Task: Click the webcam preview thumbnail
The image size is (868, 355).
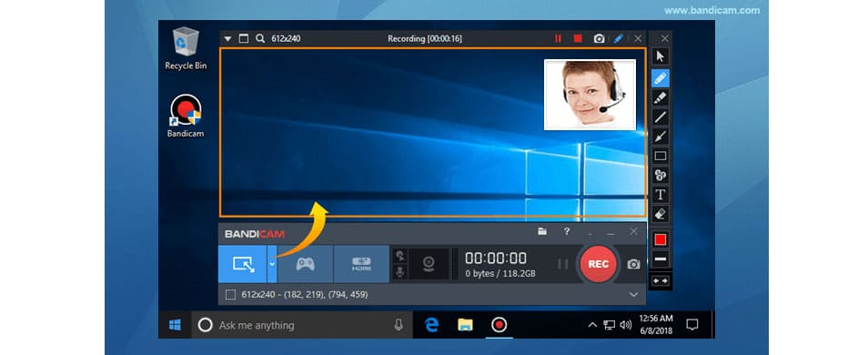Action: tap(590, 95)
